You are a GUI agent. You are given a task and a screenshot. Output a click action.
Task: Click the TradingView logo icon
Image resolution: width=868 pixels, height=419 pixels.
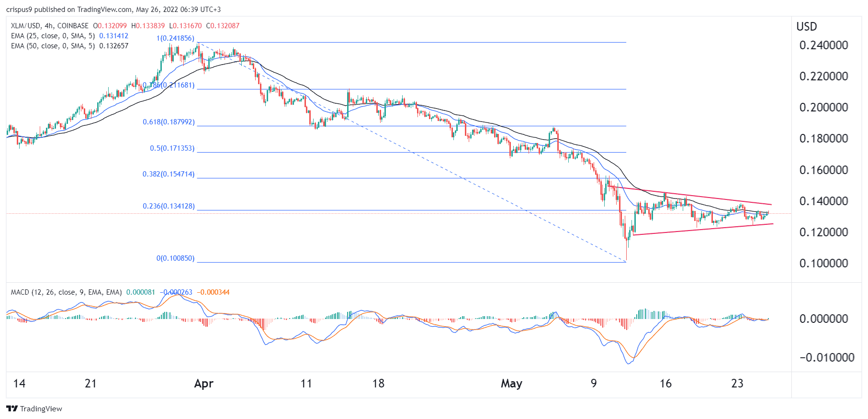coord(12,408)
